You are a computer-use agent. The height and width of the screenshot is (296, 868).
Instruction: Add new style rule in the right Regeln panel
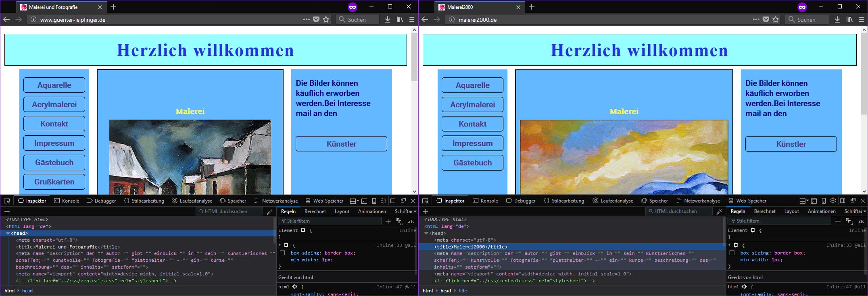coord(838,221)
